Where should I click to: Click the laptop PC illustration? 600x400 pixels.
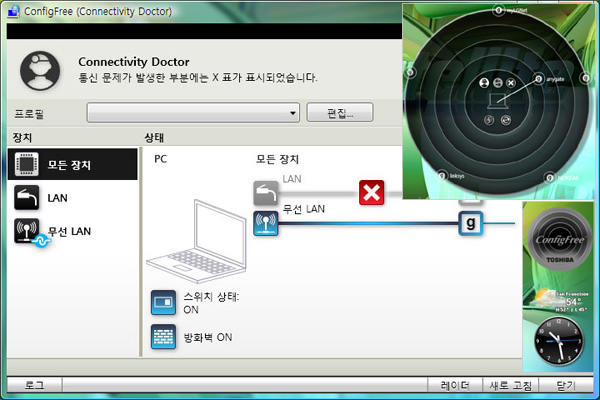tap(196, 241)
